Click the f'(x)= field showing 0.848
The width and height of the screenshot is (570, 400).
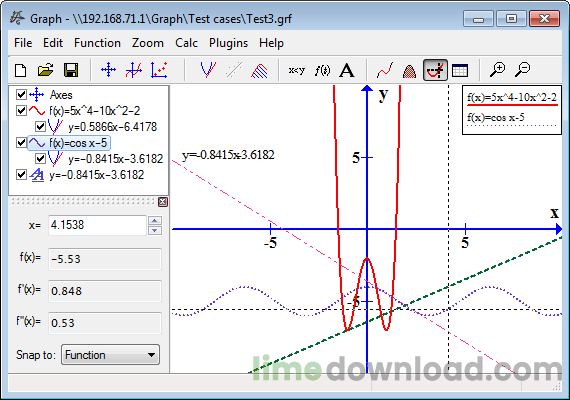click(105, 291)
